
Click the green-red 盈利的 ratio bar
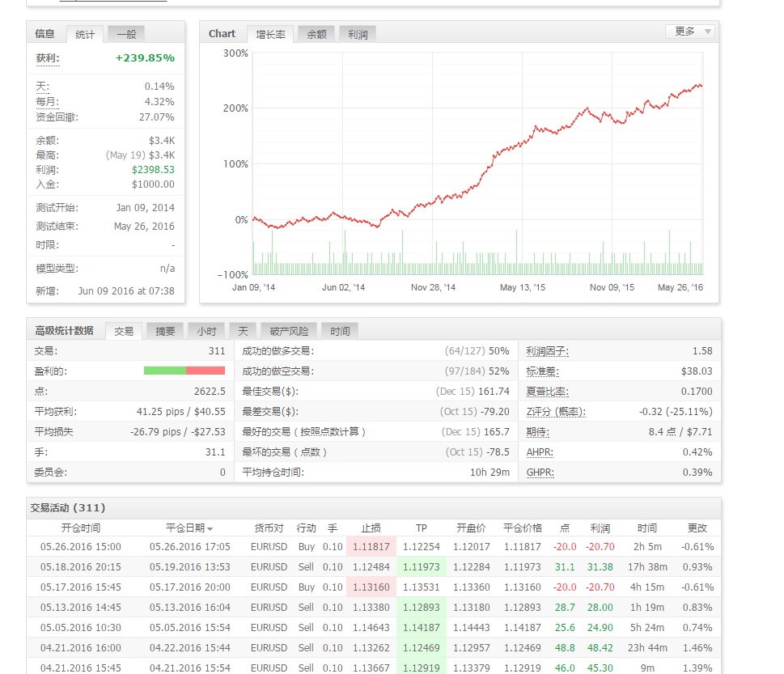click(x=184, y=371)
